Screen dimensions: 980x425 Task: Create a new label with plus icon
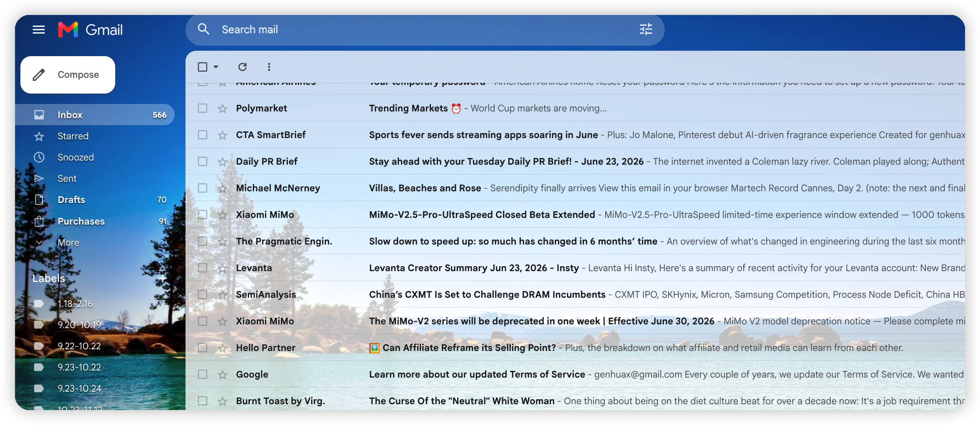tap(163, 278)
